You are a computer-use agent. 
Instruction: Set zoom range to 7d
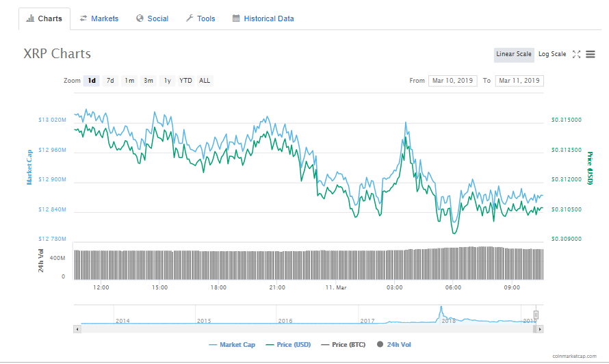pos(110,81)
